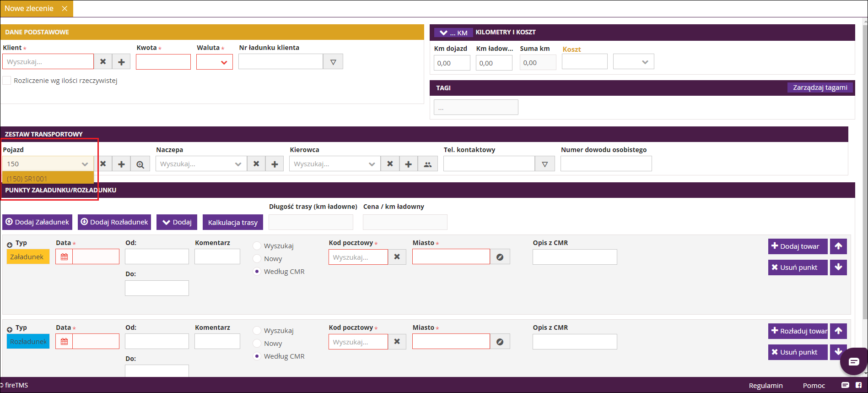Open the Pojazd combo box arrow

85,164
